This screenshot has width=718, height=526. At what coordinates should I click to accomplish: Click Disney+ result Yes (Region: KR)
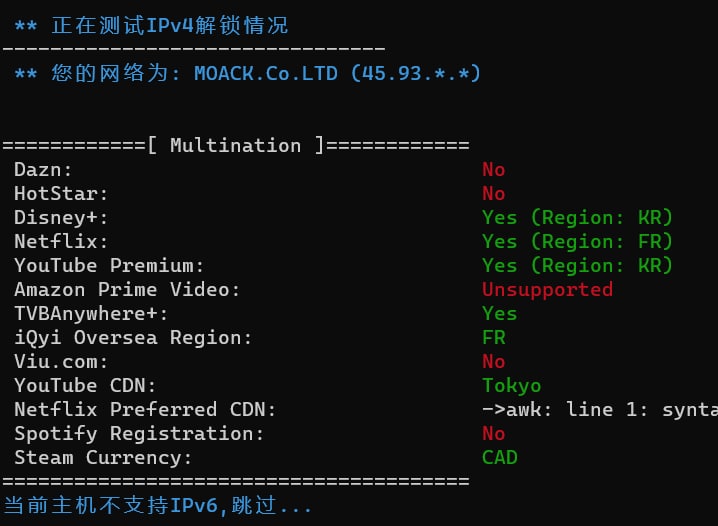click(x=577, y=217)
